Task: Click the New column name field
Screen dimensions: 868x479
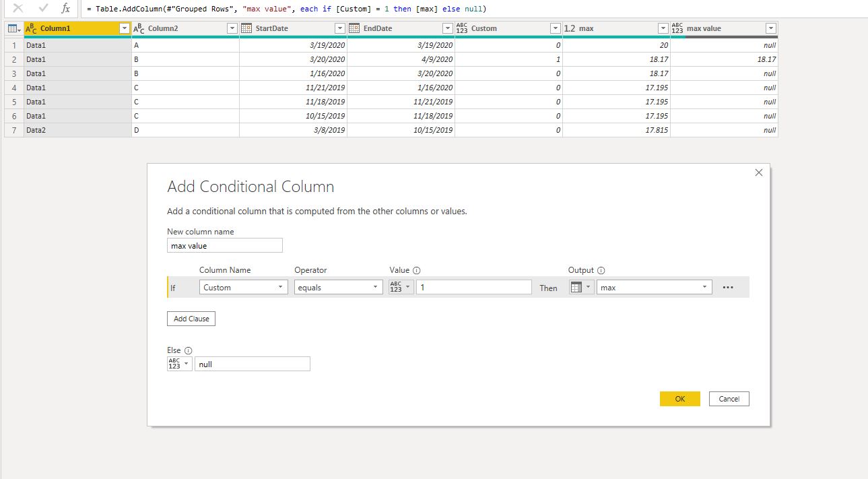Action: click(x=225, y=245)
